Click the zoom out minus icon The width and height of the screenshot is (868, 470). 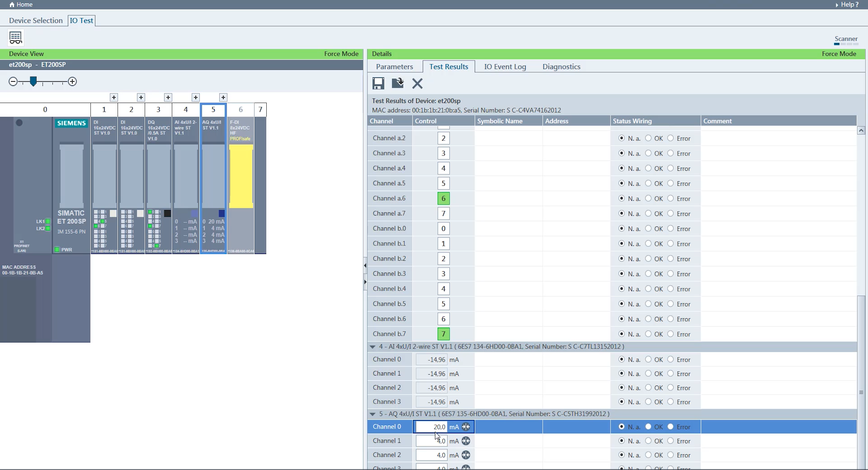point(13,82)
